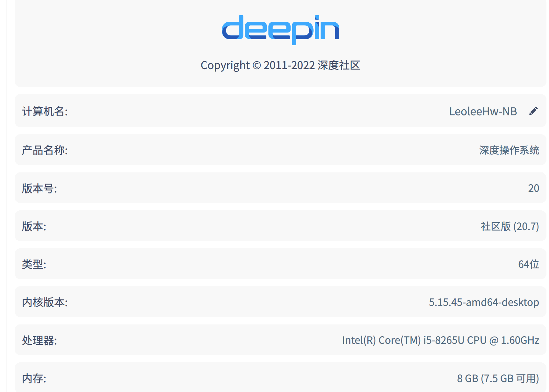Click the deepin logo

[280, 30]
